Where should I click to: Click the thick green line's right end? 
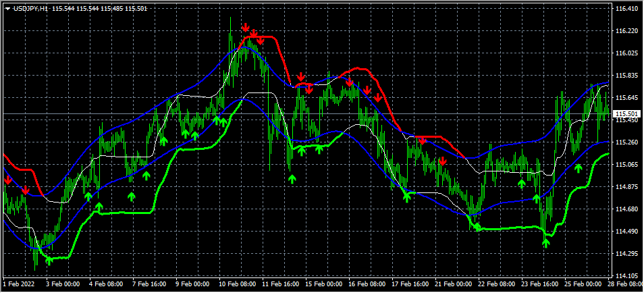click(x=608, y=154)
